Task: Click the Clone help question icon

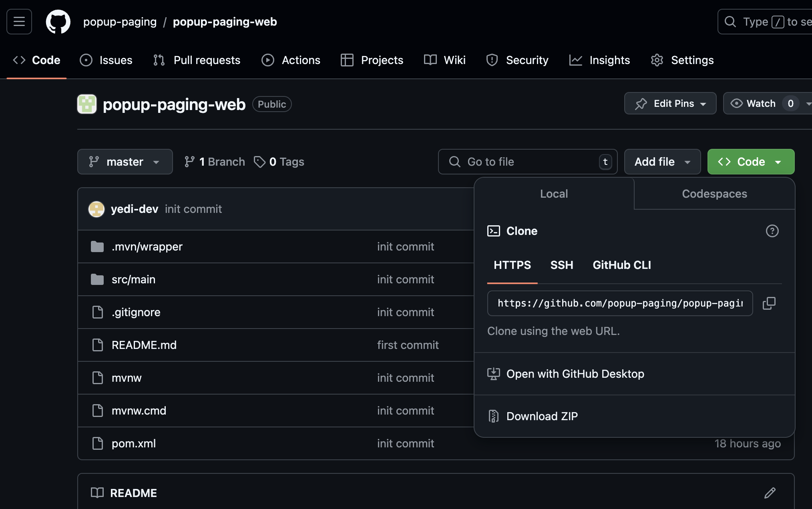Action: [x=772, y=231]
